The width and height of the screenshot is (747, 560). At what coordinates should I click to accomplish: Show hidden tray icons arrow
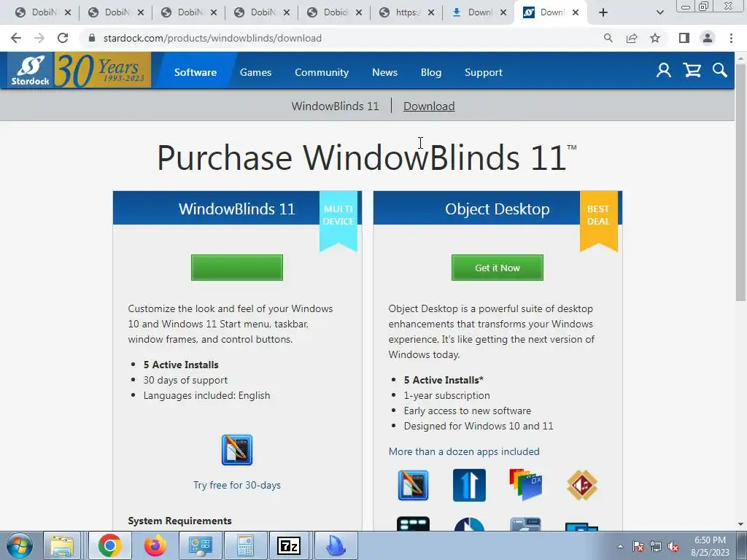tap(620, 547)
